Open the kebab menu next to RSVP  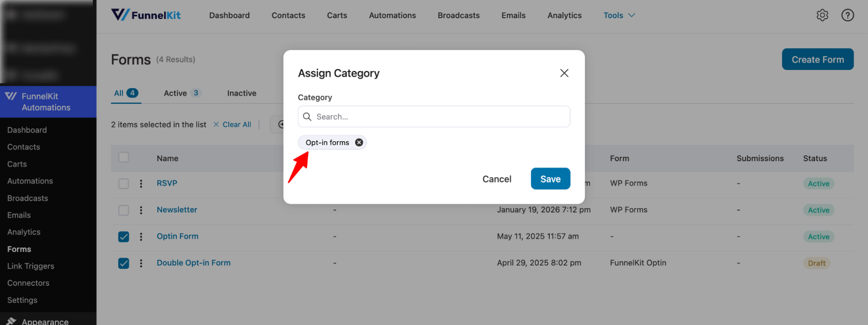pos(141,183)
